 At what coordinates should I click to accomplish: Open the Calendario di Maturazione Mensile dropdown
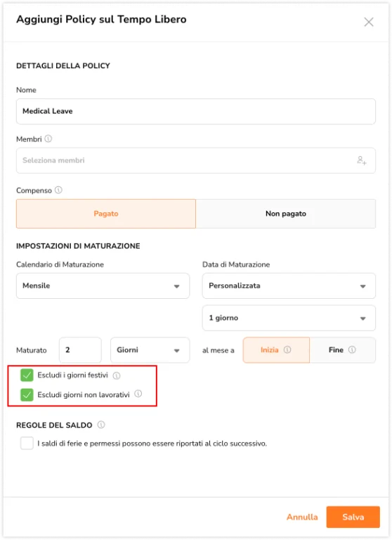click(x=103, y=286)
